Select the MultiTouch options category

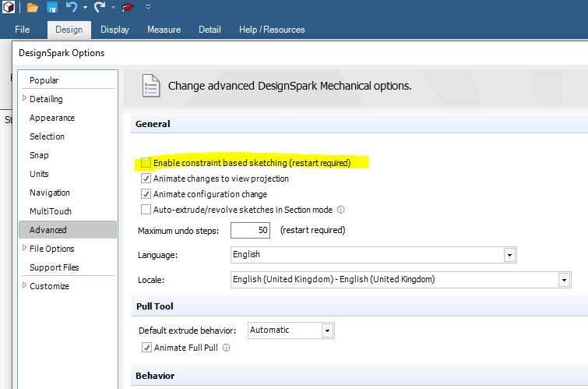(x=51, y=211)
